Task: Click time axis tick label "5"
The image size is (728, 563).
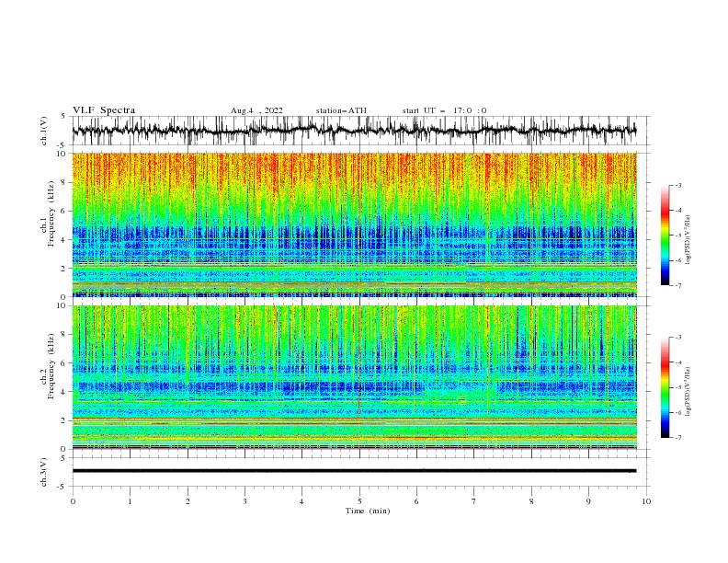Action: (x=359, y=501)
